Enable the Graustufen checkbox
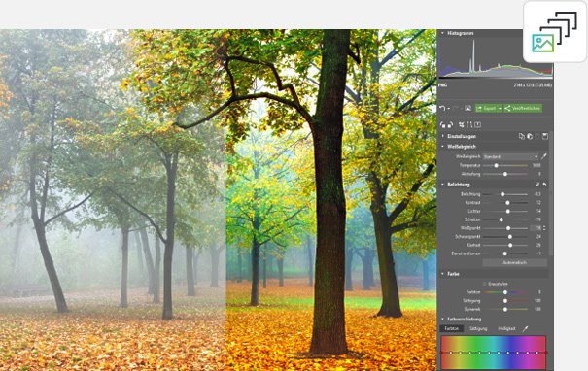Viewport: 588px width, 371px height. 485,284
